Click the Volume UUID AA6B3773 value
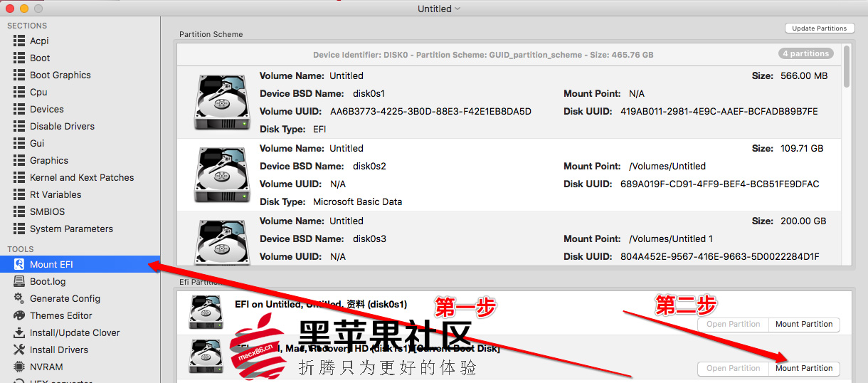Image resolution: width=868 pixels, height=383 pixels. click(x=431, y=111)
